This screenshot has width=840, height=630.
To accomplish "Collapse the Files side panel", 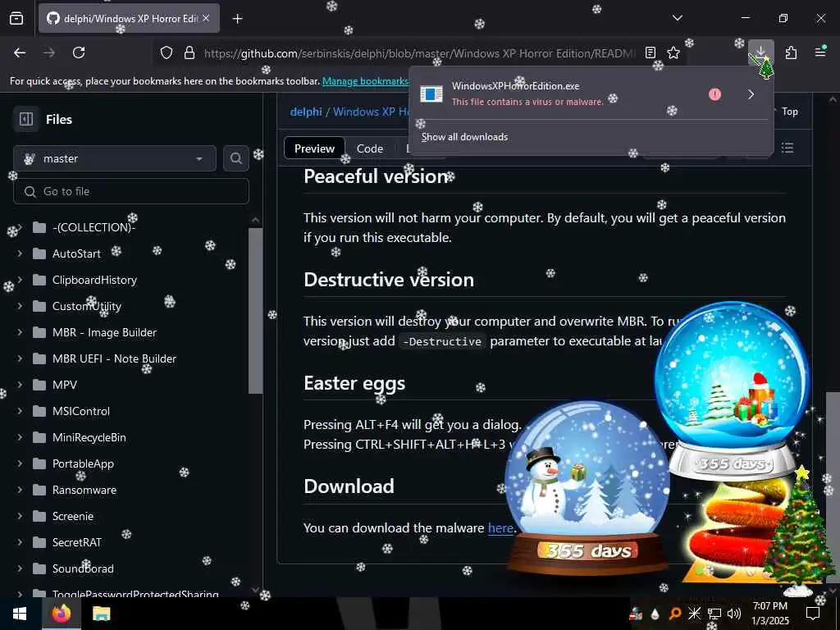I will (x=25, y=119).
